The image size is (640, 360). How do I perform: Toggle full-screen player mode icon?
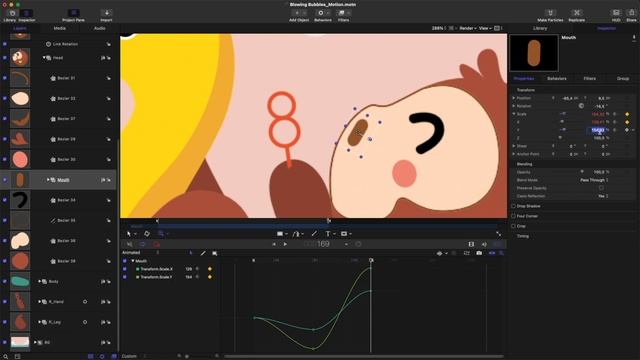(498, 234)
